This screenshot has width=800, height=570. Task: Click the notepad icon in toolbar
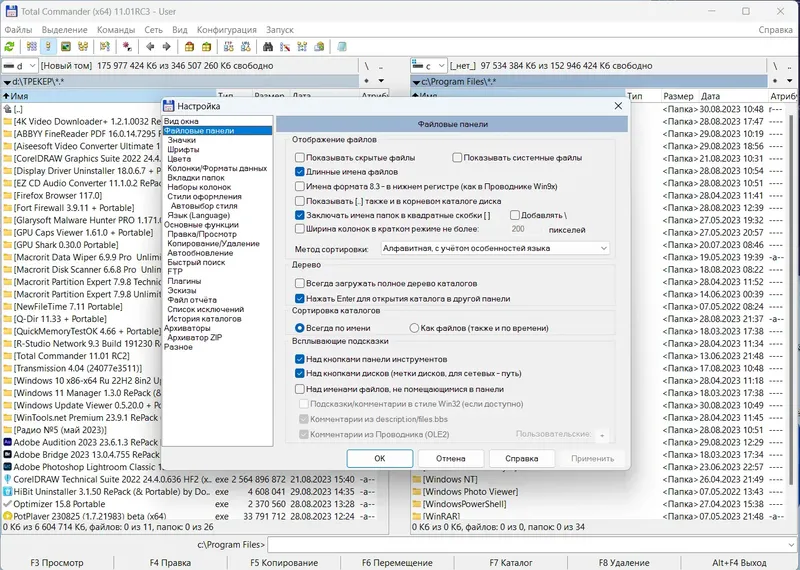click(342, 47)
